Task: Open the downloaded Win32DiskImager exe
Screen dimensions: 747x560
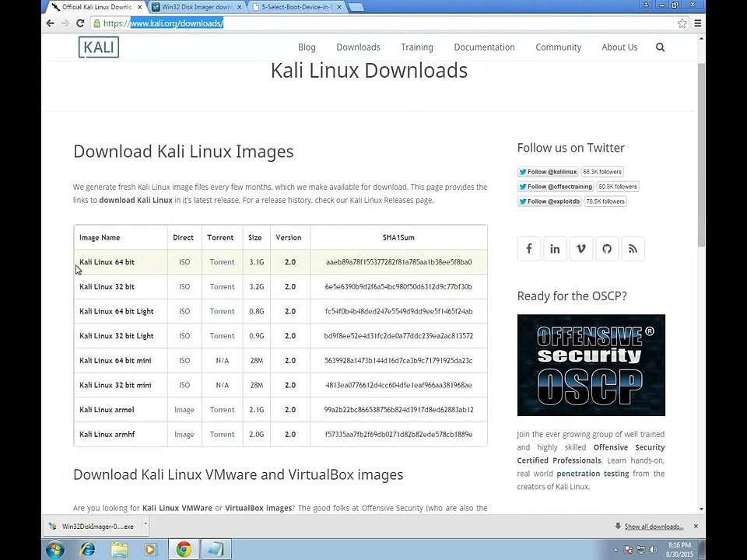Action: click(93, 527)
